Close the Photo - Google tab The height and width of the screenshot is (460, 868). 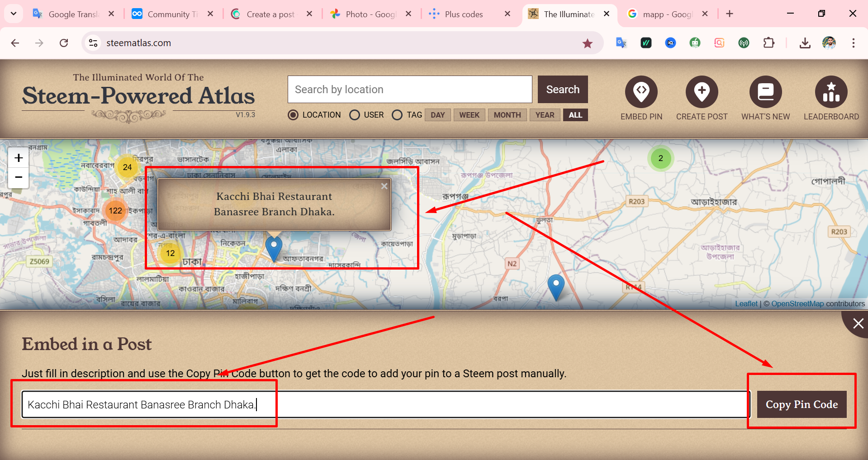point(408,14)
